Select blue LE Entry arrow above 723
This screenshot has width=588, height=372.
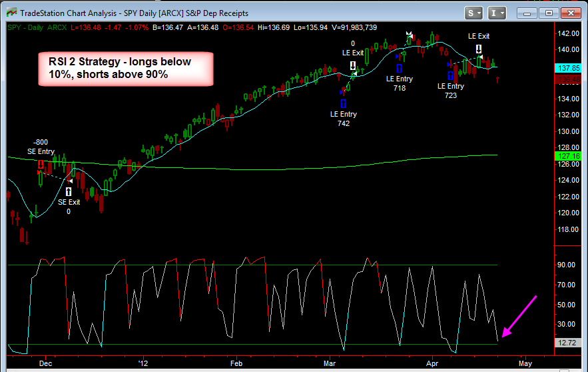coord(450,75)
